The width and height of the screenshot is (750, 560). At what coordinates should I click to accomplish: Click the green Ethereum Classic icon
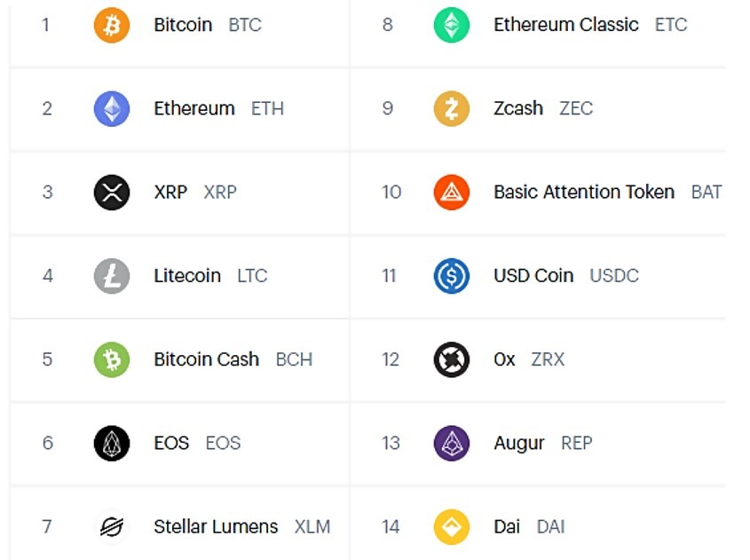click(452, 25)
